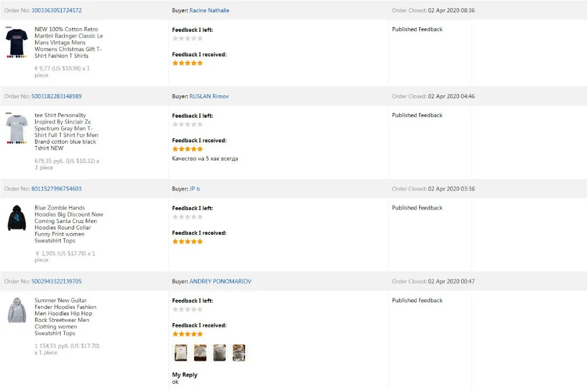Click the navy Martini Racing T-shirt thumbnail
This screenshot has width=588, height=389.
click(x=16, y=42)
